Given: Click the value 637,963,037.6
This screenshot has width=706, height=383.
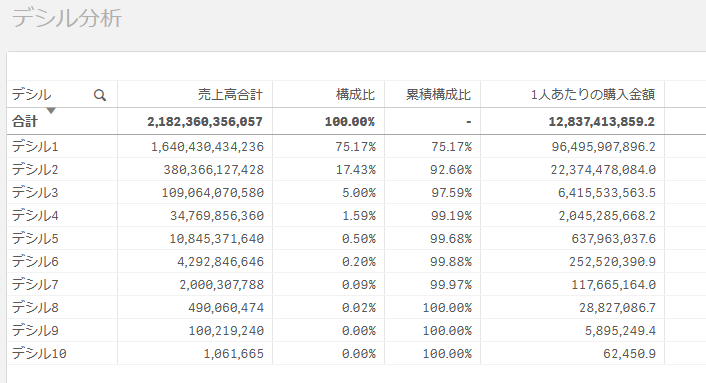Looking at the screenshot, I should [614, 239].
